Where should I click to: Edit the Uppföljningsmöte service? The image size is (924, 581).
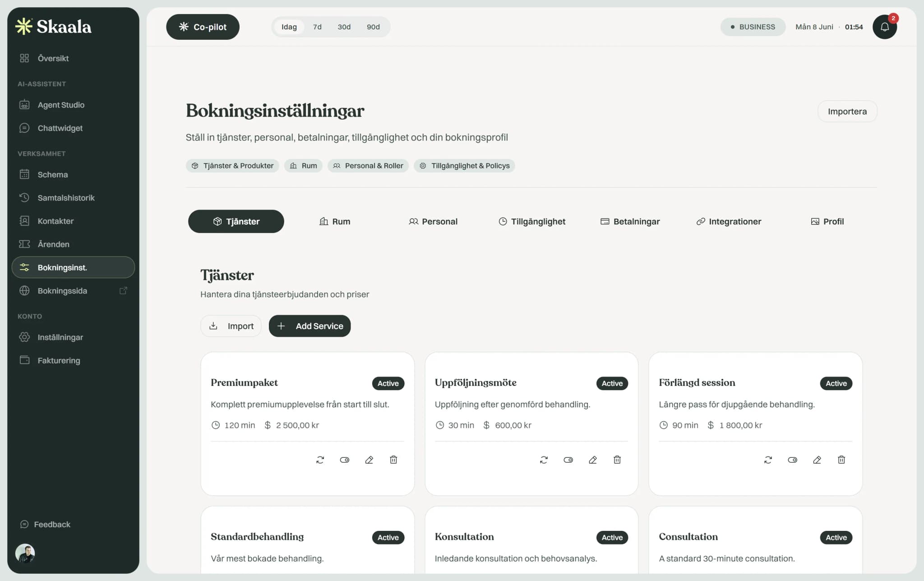(593, 460)
